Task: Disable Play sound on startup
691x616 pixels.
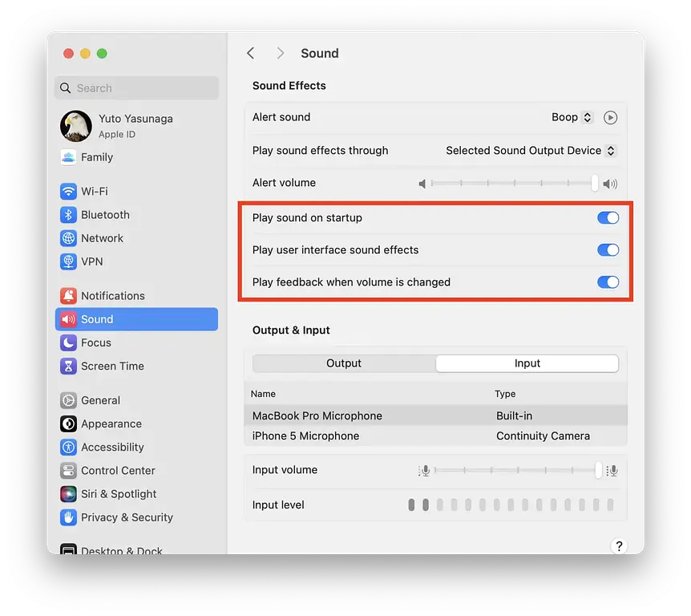Action: click(x=608, y=217)
